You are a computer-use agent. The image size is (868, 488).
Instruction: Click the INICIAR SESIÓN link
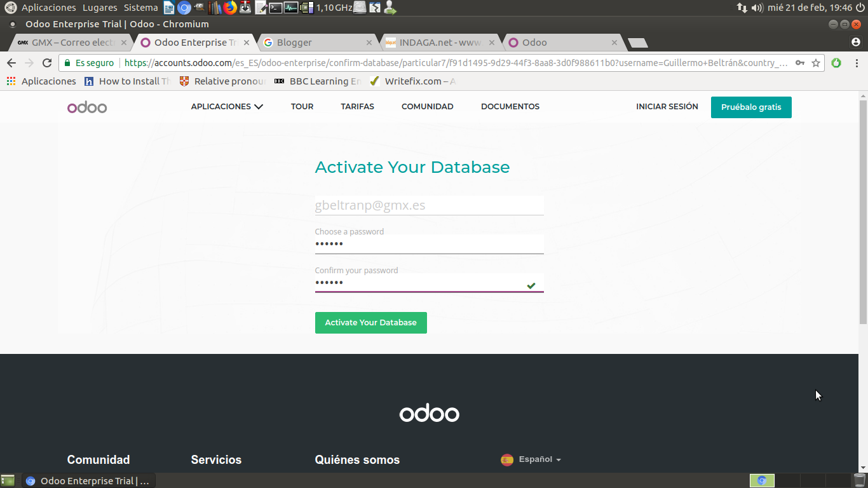tap(667, 107)
